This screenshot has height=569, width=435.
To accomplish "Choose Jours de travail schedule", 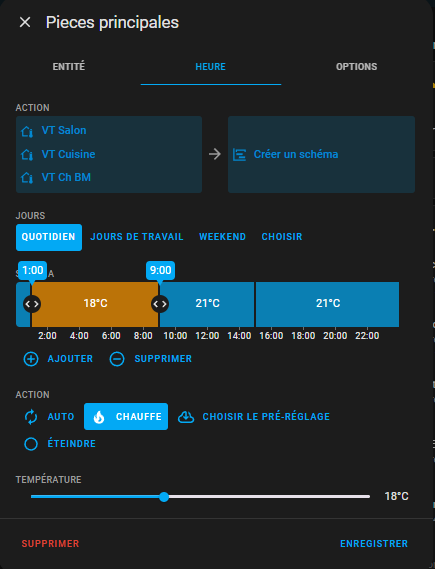I will (x=136, y=237).
